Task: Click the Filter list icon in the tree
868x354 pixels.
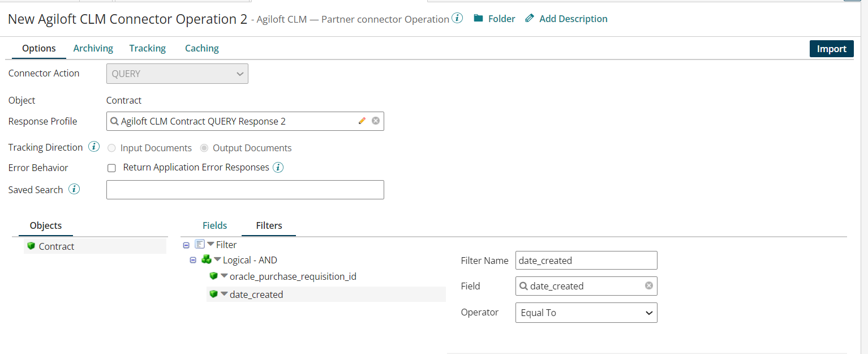Action: (199, 244)
